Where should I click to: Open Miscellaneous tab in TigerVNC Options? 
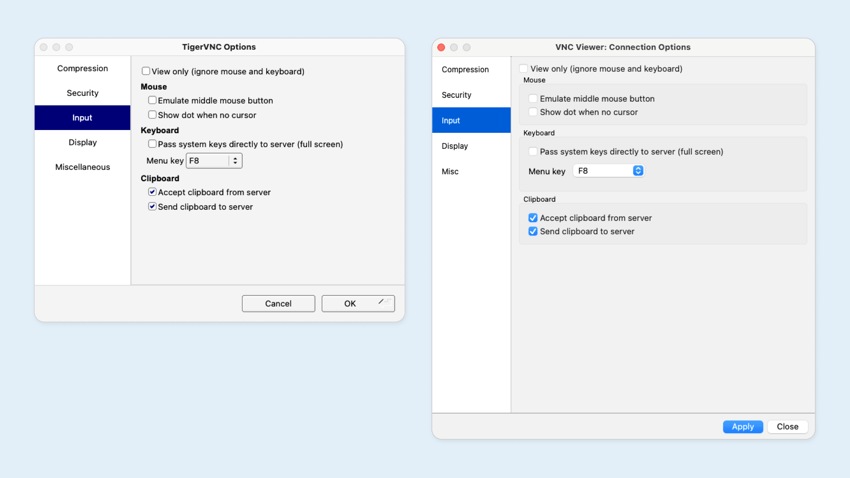coord(82,167)
